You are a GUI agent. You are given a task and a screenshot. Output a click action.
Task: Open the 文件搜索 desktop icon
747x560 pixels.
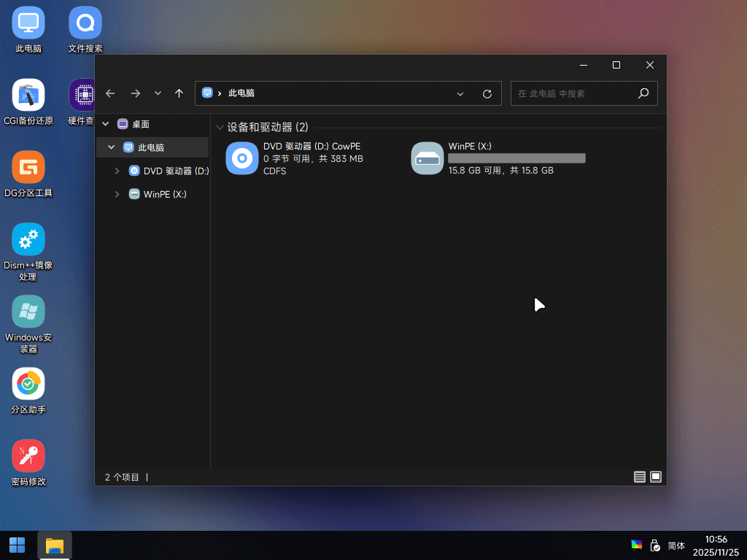pos(85,29)
